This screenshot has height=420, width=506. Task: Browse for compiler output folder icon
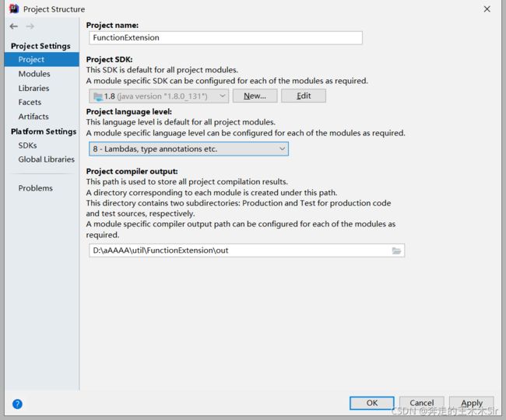pos(396,250)
